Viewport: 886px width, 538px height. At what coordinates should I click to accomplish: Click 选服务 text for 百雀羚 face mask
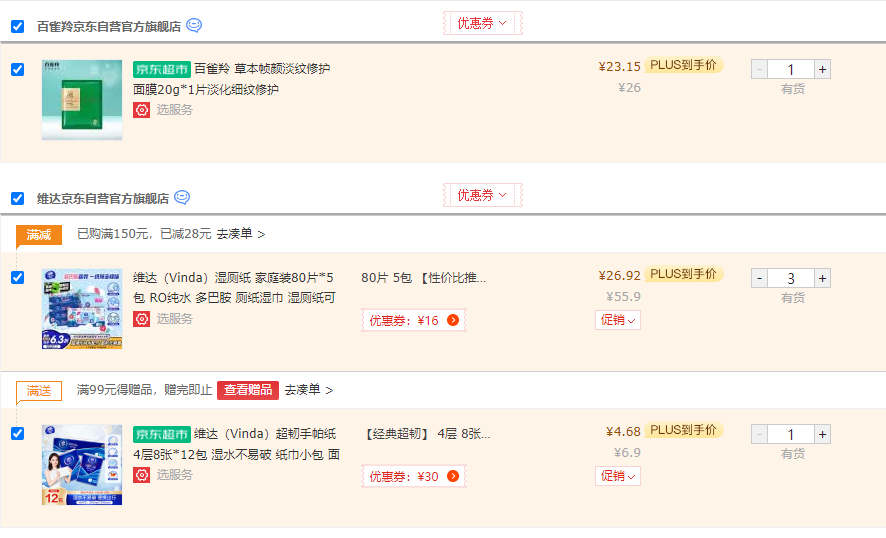point(175,110)
